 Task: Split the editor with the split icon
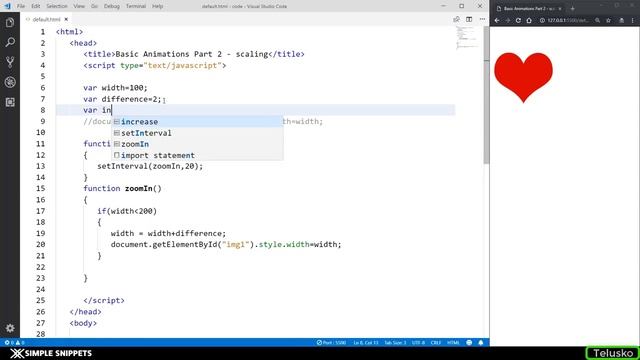469,19
